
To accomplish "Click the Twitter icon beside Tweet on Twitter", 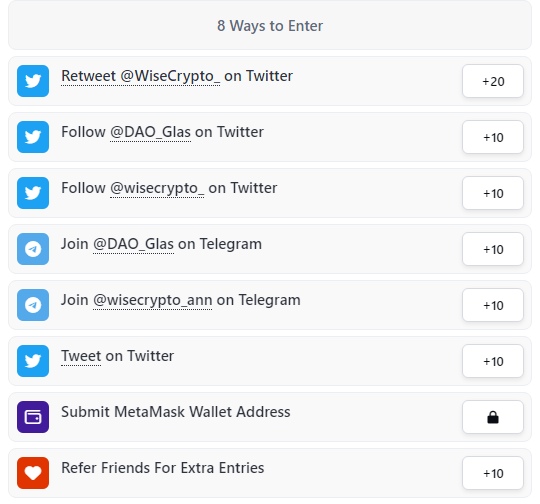I will click(x=33, y=361).
